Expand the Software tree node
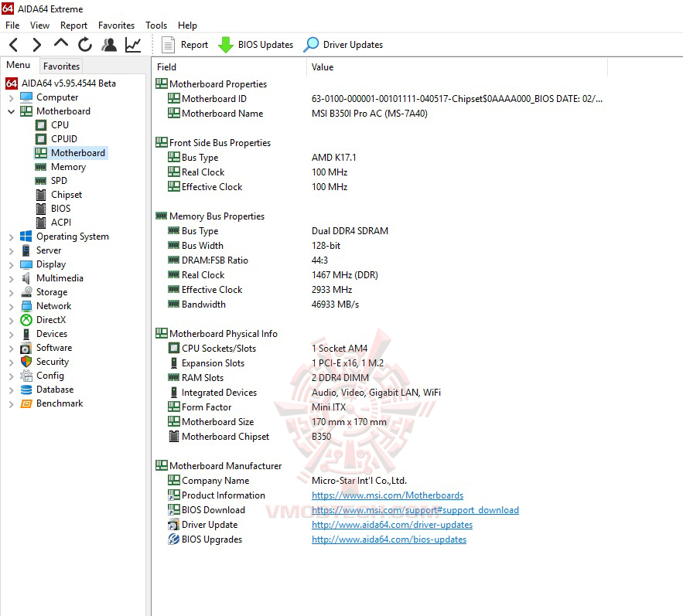This screenshot has width=683, height=616. click(12, 349)
